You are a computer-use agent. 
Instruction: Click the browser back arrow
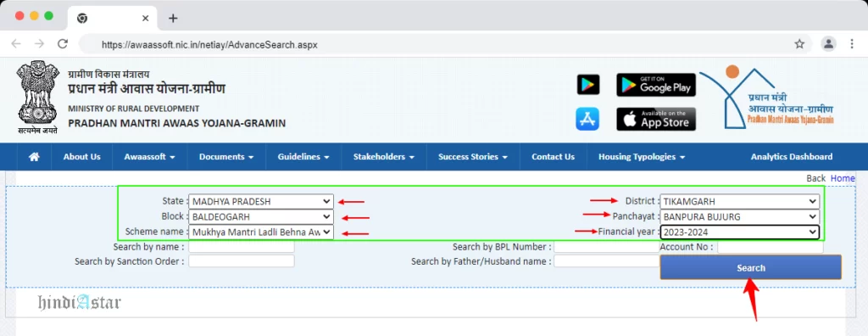(16, 44)
